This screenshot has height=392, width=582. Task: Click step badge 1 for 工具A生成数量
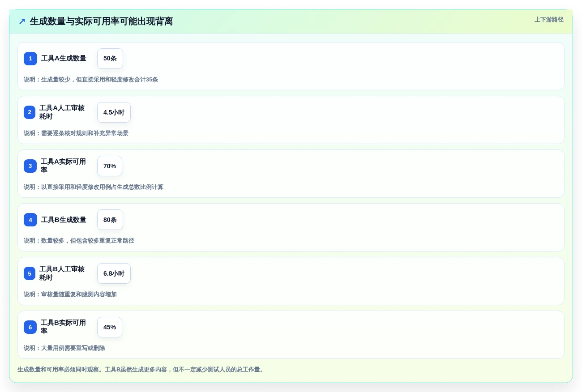pyautogui.click(x=30, y=59)
